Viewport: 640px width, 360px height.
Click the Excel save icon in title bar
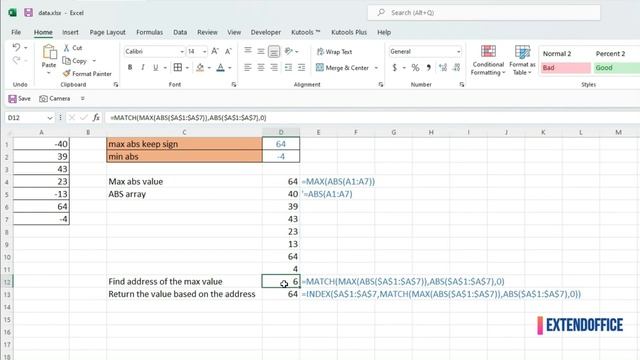(28, 13)
